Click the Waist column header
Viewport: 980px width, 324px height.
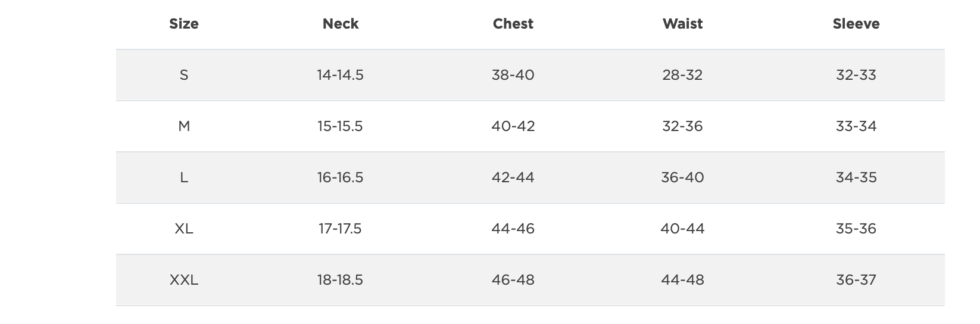point(682,24)
